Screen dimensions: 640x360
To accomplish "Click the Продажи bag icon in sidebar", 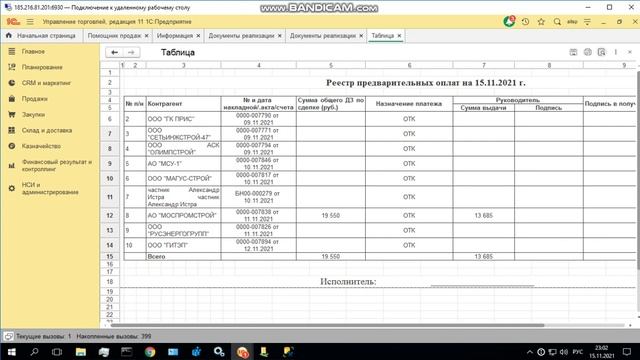I will point(11,99).
